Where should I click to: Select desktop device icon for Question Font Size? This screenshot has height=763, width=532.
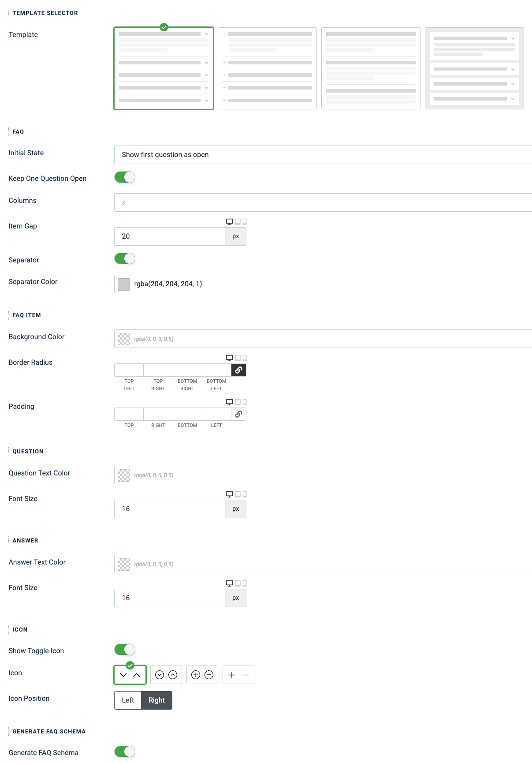(229, 494)
